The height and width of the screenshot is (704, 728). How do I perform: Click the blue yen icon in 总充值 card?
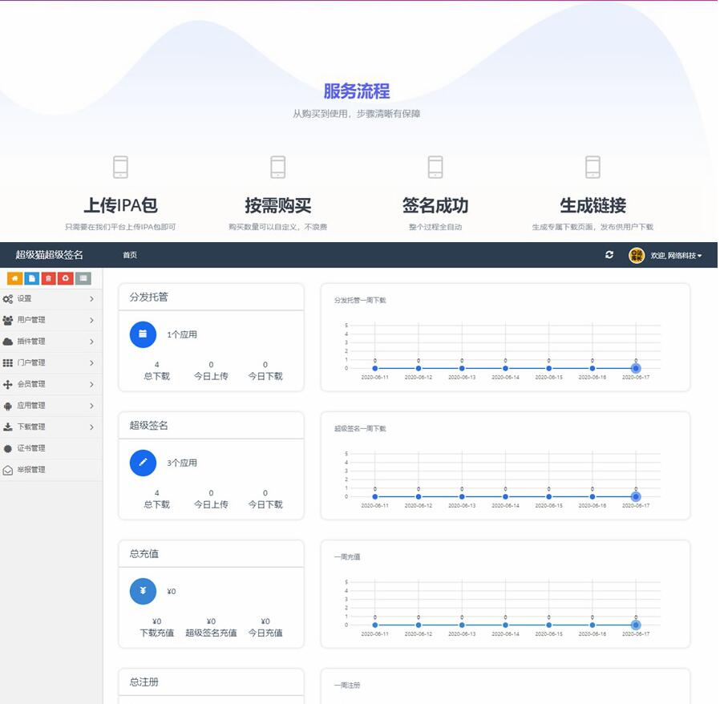[x=143, y=591]
